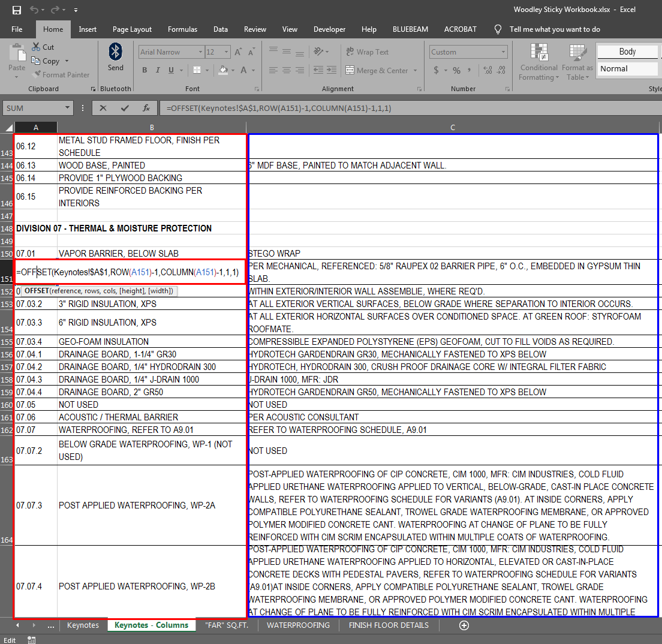Screen dimensions: 662x644
Task: Cancel formula entry with the X button
Action: click(103, 108)
